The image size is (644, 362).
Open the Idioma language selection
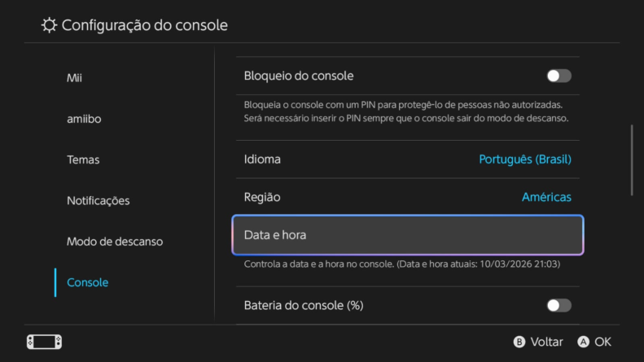407,159
